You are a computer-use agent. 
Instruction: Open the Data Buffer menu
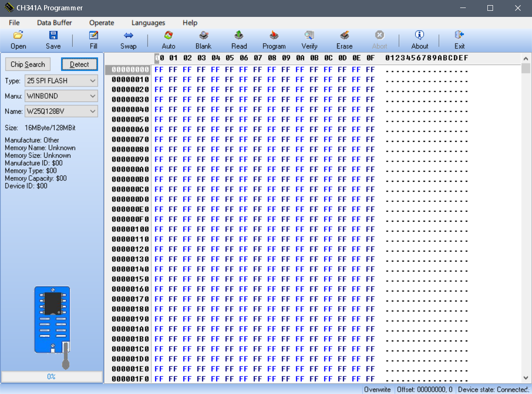pyautogui.click(x=54, y=23)
